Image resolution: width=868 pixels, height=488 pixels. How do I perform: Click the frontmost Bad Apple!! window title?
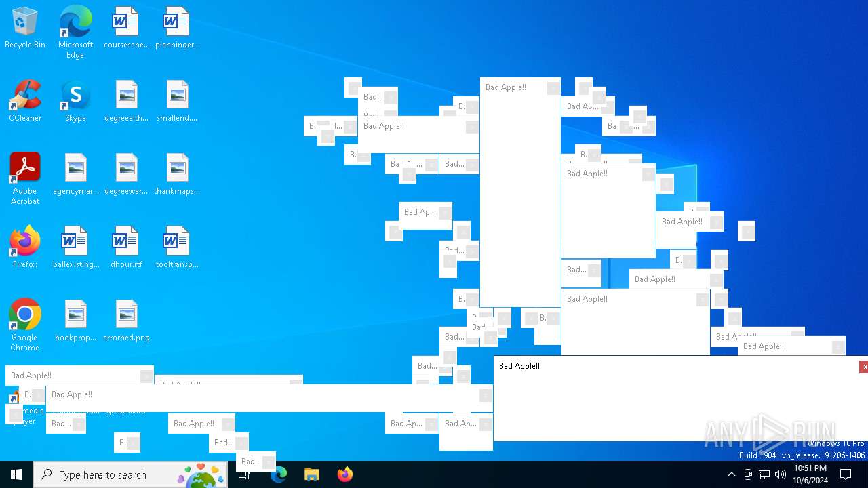519,366
